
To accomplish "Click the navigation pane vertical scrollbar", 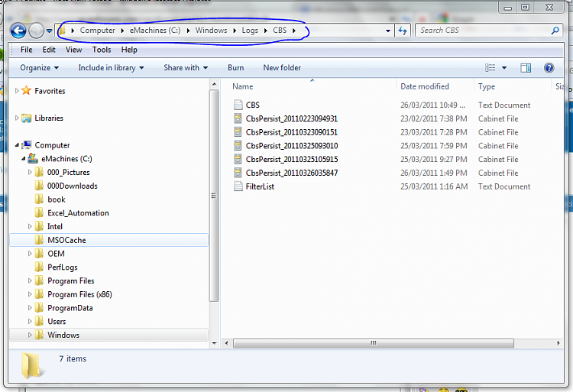I will click(214, 196).
